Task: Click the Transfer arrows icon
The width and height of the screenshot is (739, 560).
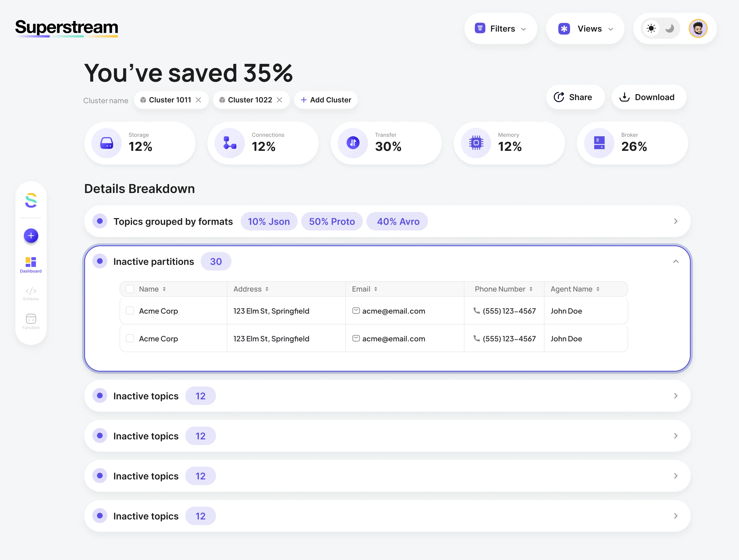Action: [353, 143]
